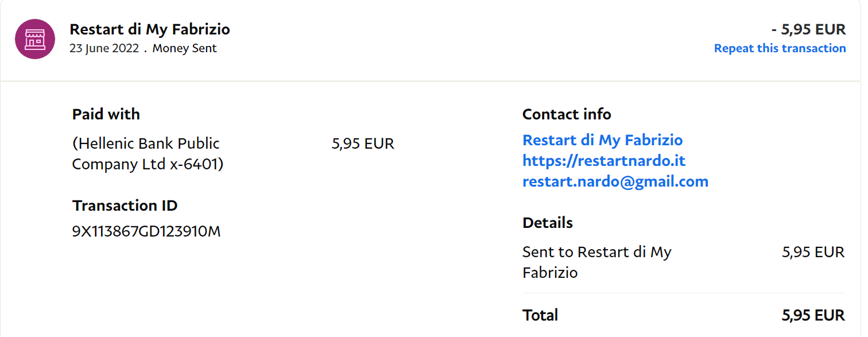Image resolution: width=868 pixels, height=337 pixels.
Task: Open the Restart di My Fabrizio contact link
Action: click(x=602, y=140)
